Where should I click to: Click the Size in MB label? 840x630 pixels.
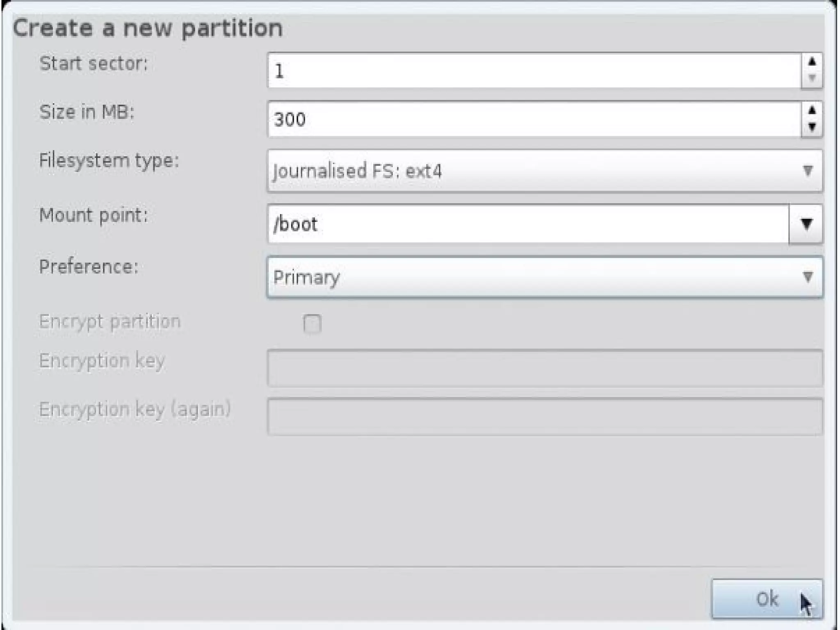87,112
